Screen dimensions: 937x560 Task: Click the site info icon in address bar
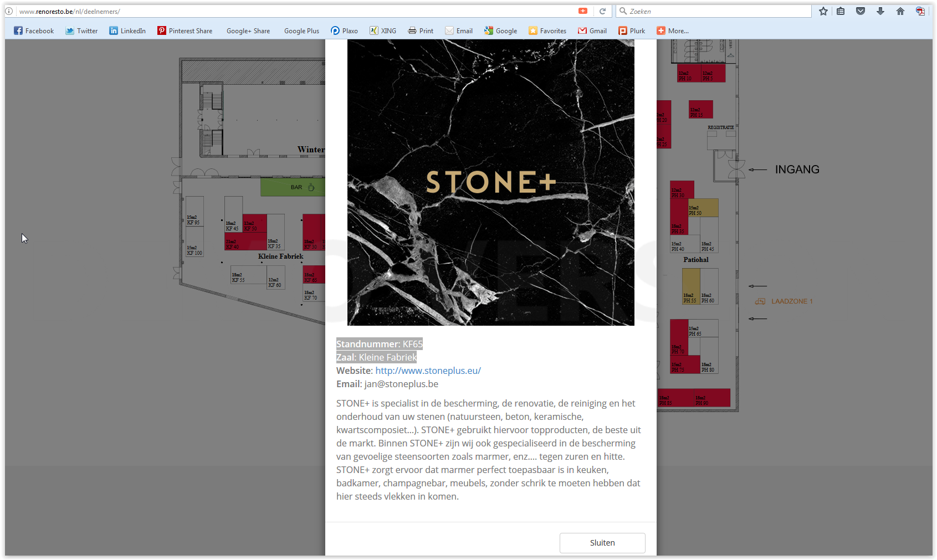tap(9, 11)
